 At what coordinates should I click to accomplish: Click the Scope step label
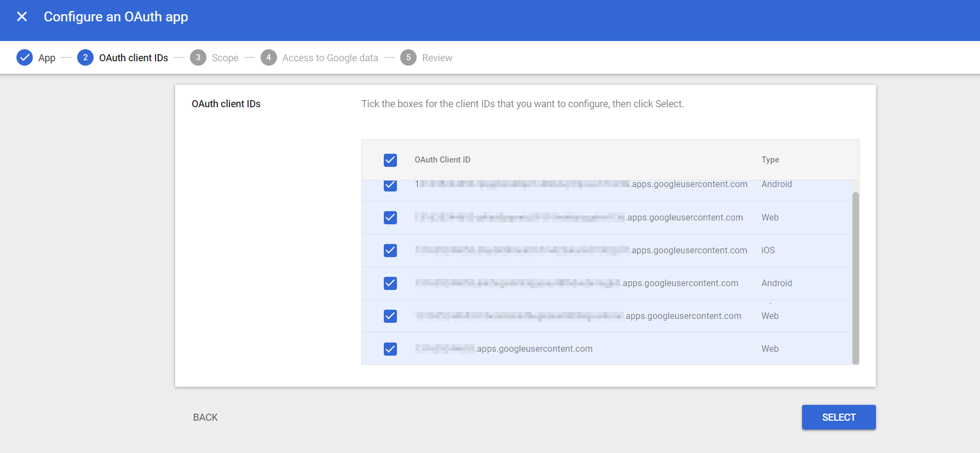click(x=224, y=57)
